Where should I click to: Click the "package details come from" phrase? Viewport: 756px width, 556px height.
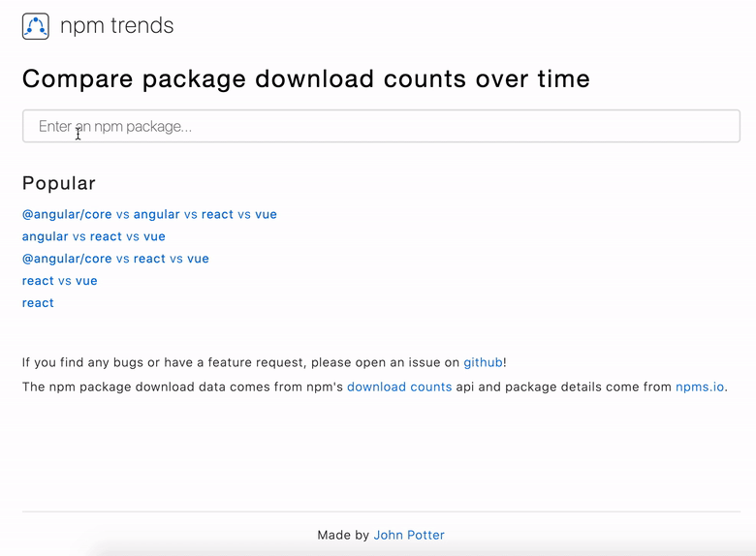(579, 386)
